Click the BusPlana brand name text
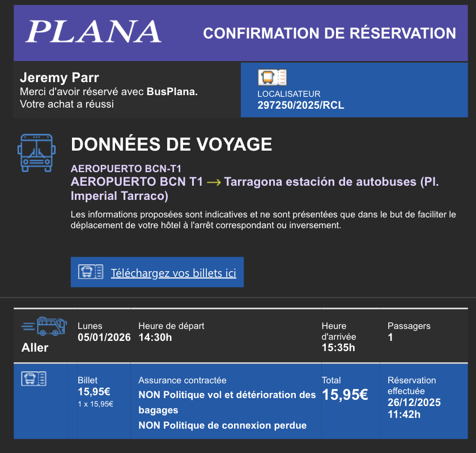This screenshot has width=476, height=453. click(x=172, y=92)
